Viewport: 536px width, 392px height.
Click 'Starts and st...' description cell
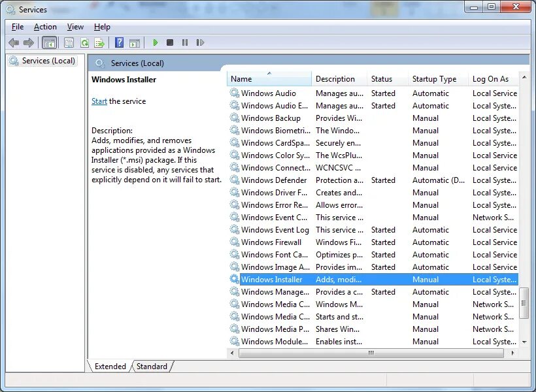[339, 316]
